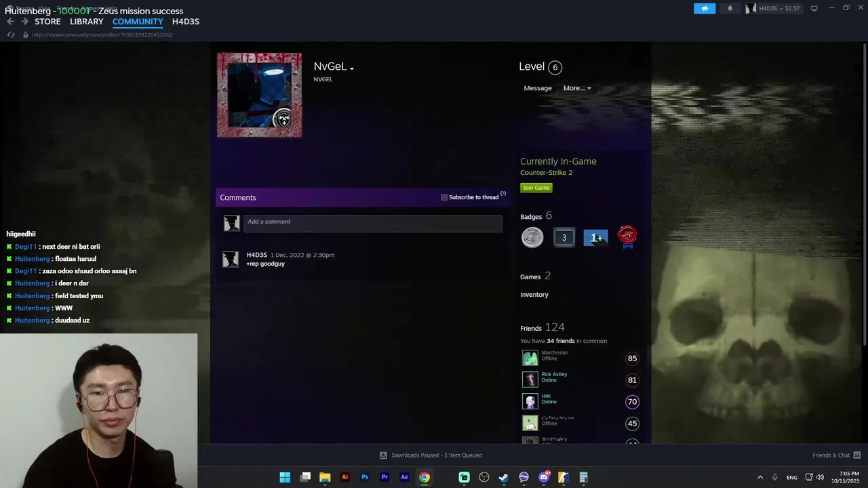Open the microphone tray icon
This screenshot has width=868, height=488.
click(x=775, y=477)
